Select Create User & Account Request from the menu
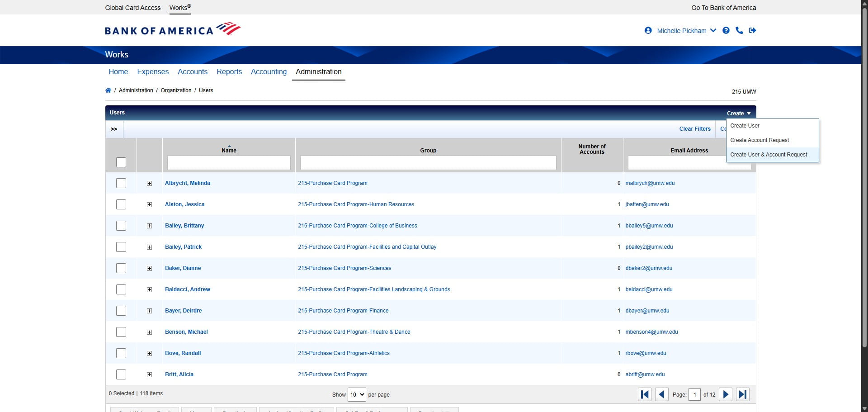Screen dimensions: 868x412 (x=769, y=154)
